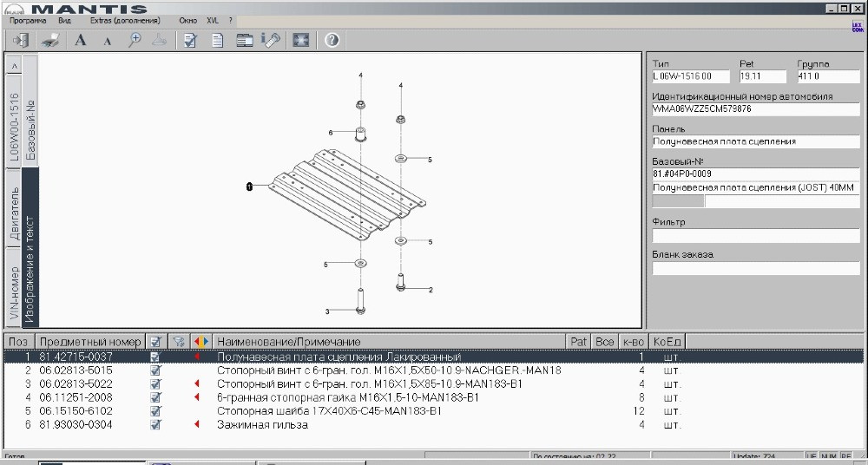Image resolution: width=868 pixels, height=465 pixels.
Task: Switch to the Двигатель vertical tab
Action: click(14, 212)
